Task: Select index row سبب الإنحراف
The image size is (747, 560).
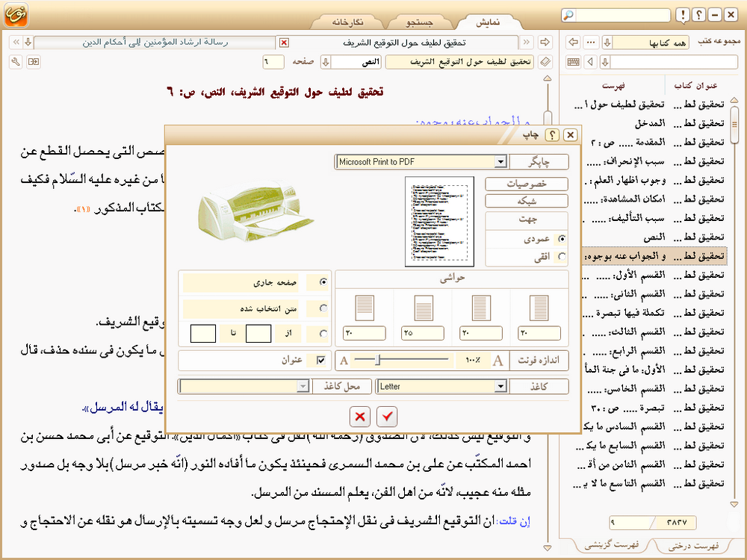Action: pyautogui.click(x=654, y=161)
